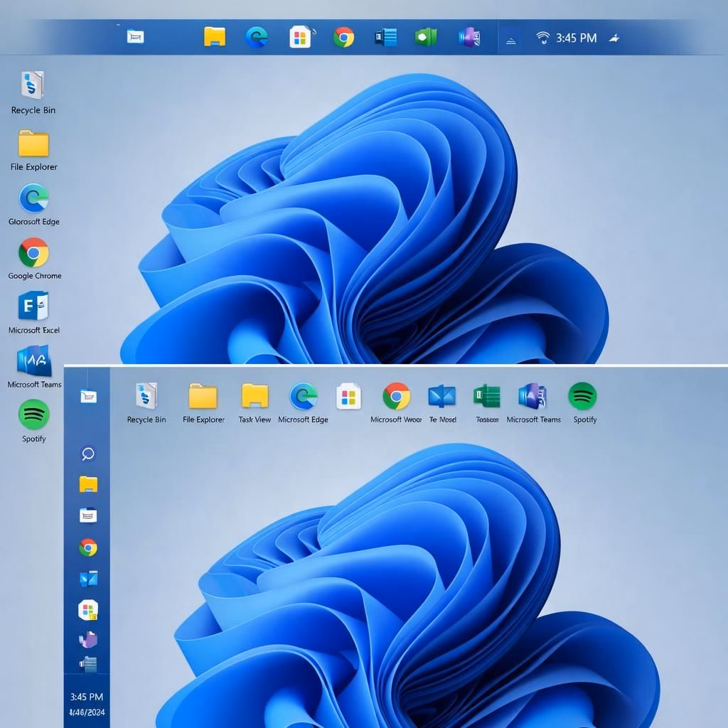The width and height of the screenshot is (728, 728).
Task: Launch Edge from the top horizontal taskbar
Action: point(257,37)
